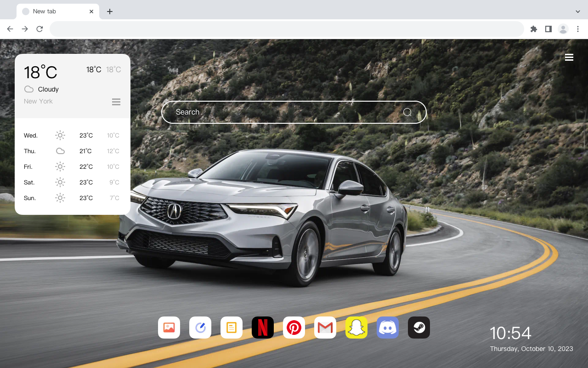
Task: Open the Snapchat shortcut
Action: coord(356,328)
